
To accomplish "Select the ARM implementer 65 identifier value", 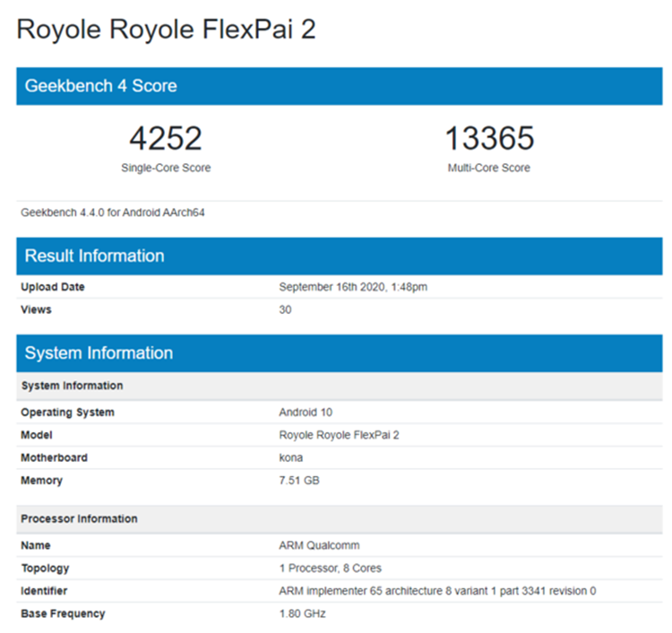I will 437,591.
